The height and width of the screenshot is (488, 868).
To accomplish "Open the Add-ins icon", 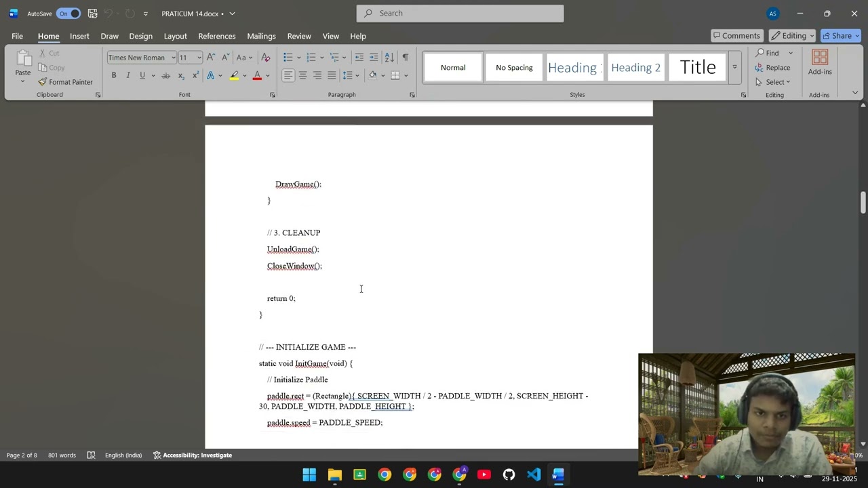I will (820, 62).
